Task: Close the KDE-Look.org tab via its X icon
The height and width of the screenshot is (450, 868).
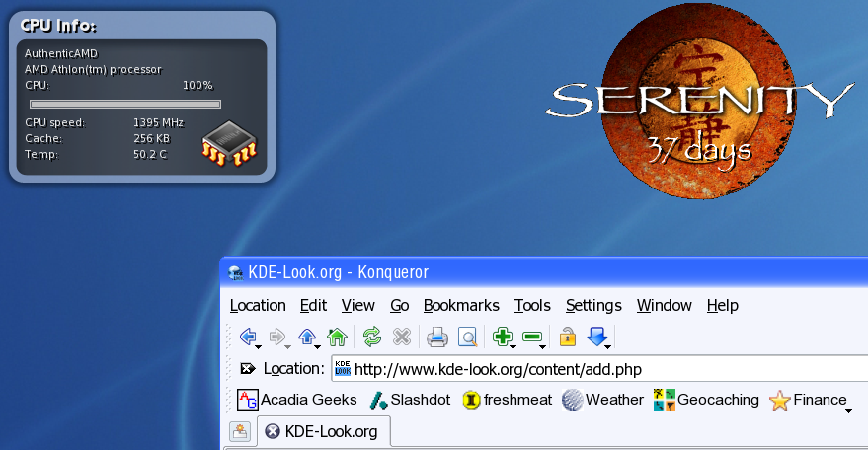Action: [x=273, y=431]
